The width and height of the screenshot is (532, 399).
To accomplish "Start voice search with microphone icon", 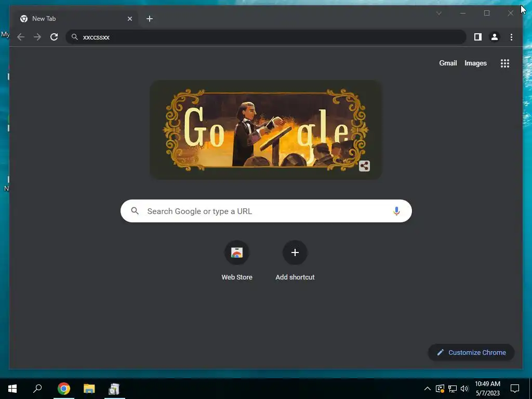I will (x=396, y=211).
